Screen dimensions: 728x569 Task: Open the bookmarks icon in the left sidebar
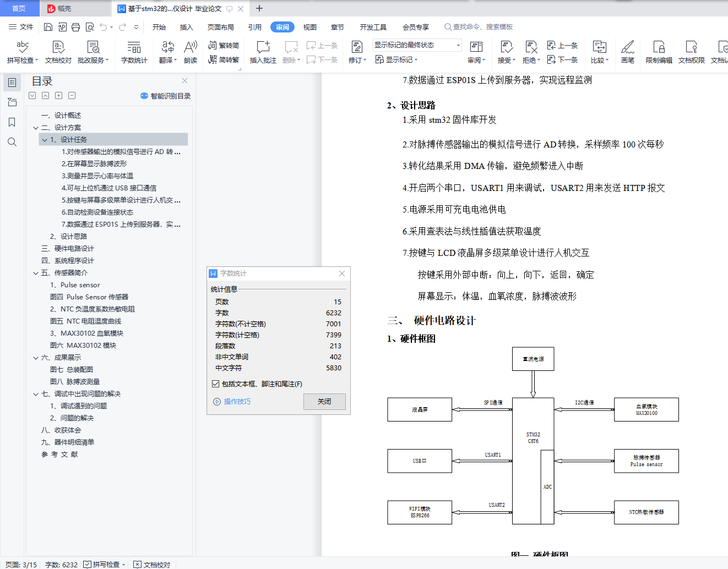click(x=12, y=122)
